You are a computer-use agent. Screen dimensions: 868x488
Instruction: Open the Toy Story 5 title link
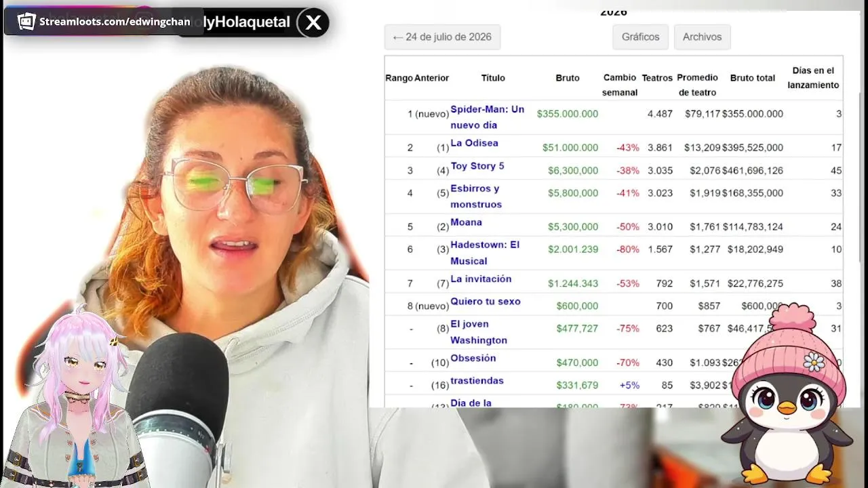477,166
